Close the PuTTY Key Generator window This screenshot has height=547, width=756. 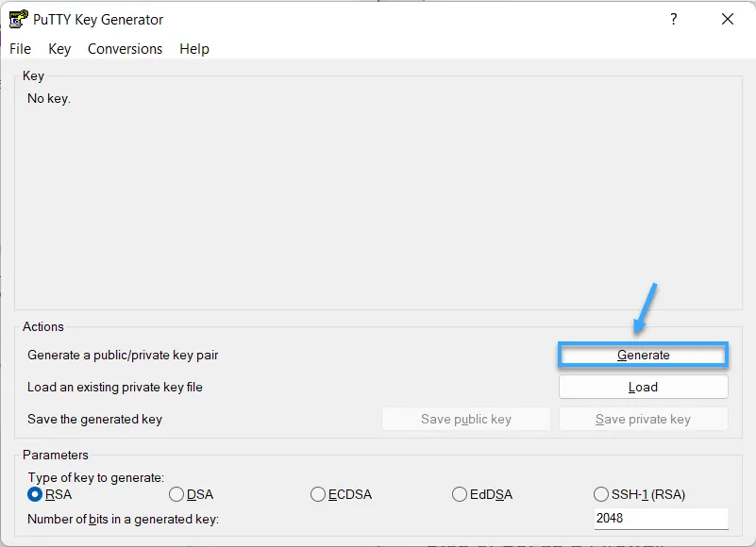(728, 19)
